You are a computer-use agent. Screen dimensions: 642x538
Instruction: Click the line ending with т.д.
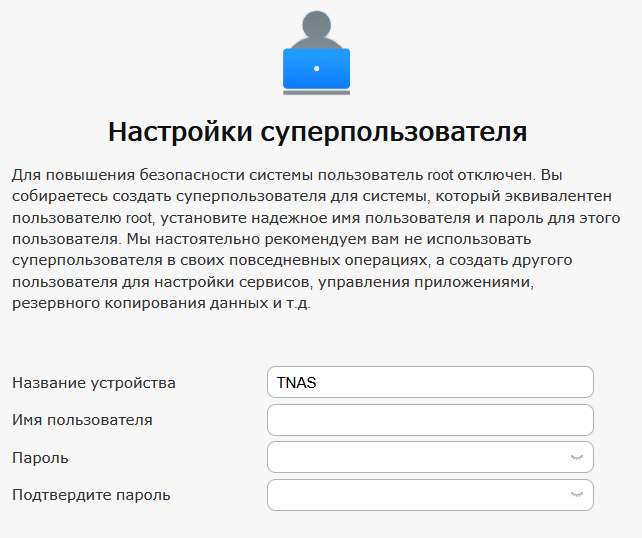coord(161,303)
